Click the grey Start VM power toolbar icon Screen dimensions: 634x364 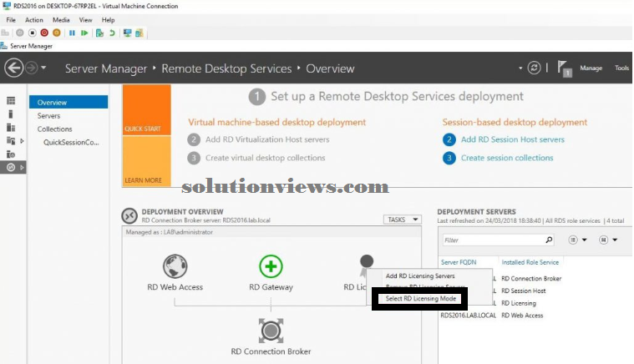[20, 33]
